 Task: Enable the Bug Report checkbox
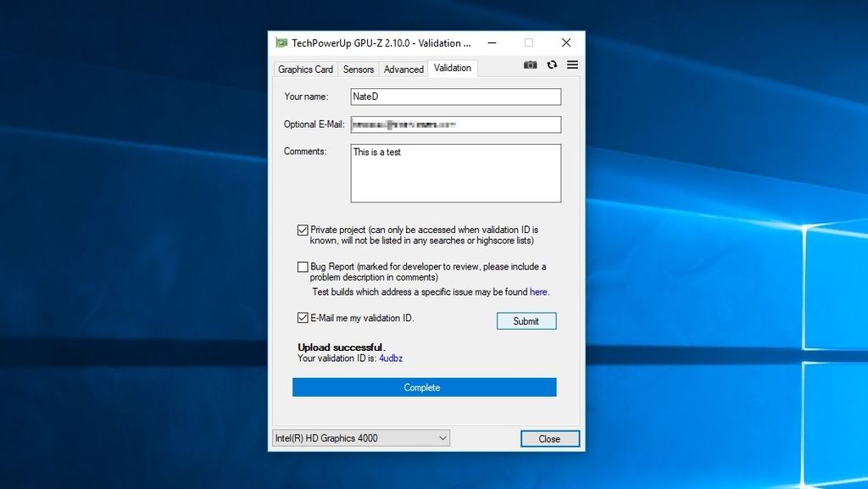[303, 266]
